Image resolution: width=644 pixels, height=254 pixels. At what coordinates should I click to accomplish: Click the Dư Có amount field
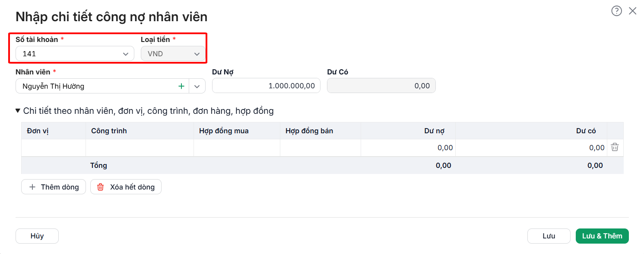point(381,86)
